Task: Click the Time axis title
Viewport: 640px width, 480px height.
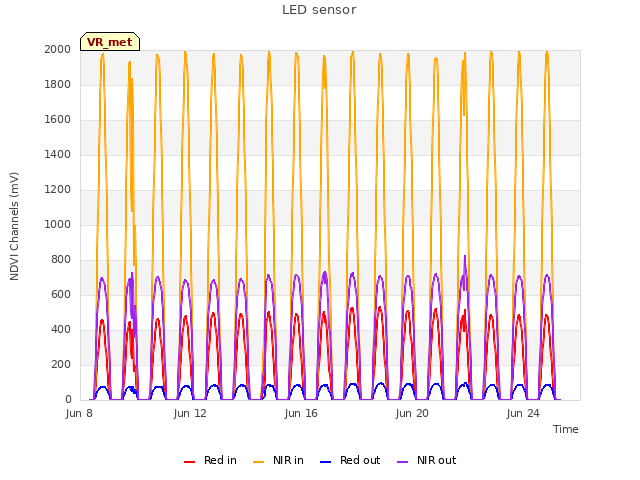Action: coord(566,429)
